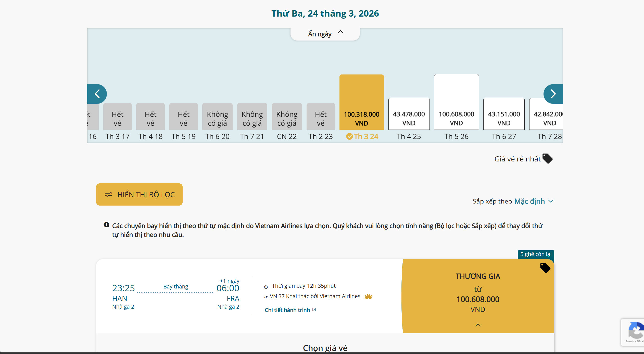This screenshot has width=644, height=354.
Task: Click HIỂN THỊ BỘ LỌC filter button
Action: pos(139,194)
